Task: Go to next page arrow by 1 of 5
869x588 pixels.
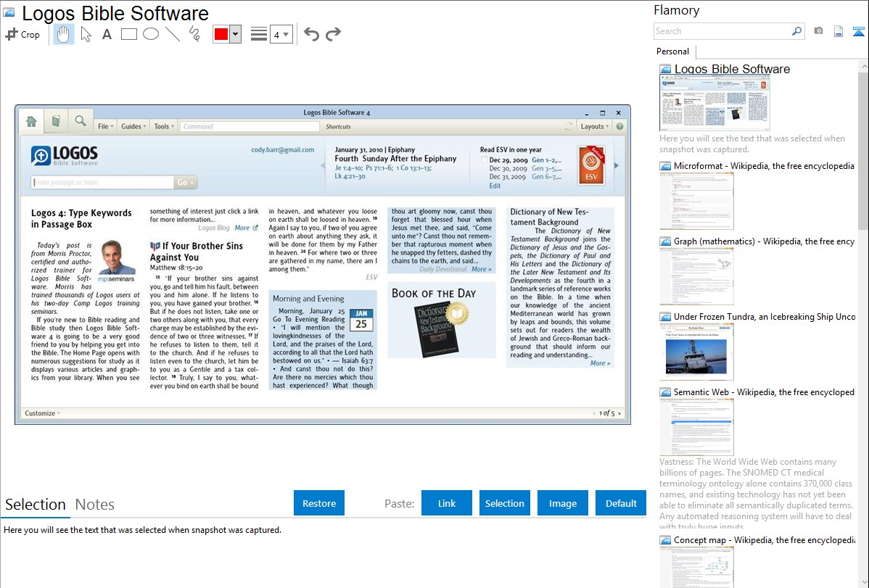Action: click(619, 413)
